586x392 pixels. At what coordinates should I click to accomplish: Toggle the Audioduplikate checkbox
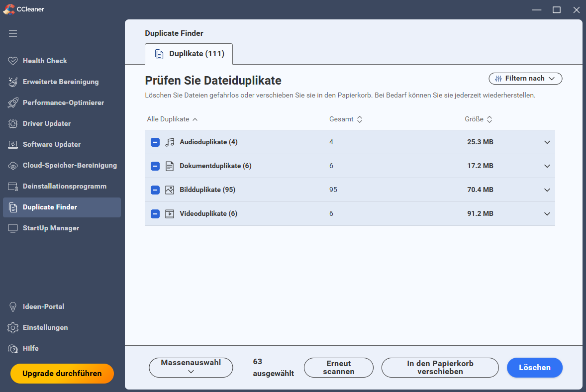click(x=155, y=142)
